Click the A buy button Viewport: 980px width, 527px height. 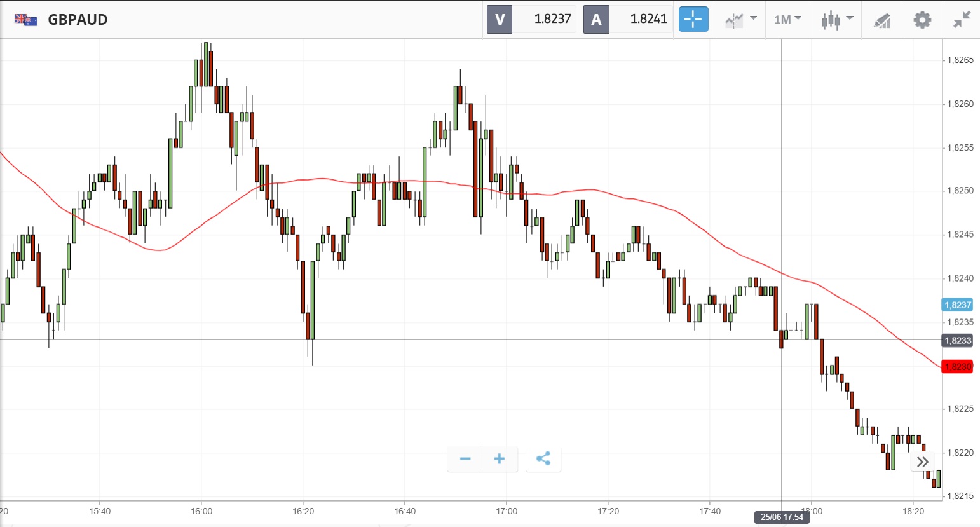coord(596,19)
